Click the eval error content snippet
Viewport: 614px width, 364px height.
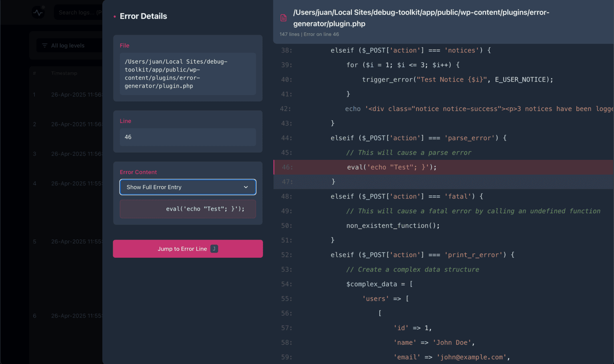coord(187,209)
